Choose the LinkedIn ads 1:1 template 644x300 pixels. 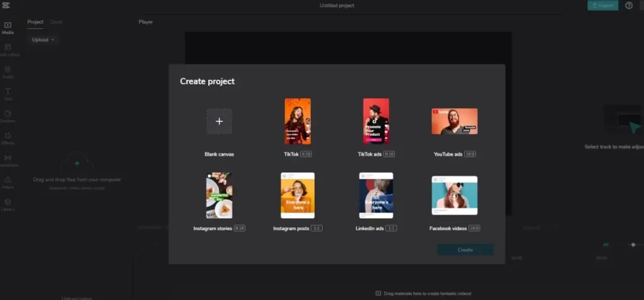pyautogui.click(x=376, y=196)
